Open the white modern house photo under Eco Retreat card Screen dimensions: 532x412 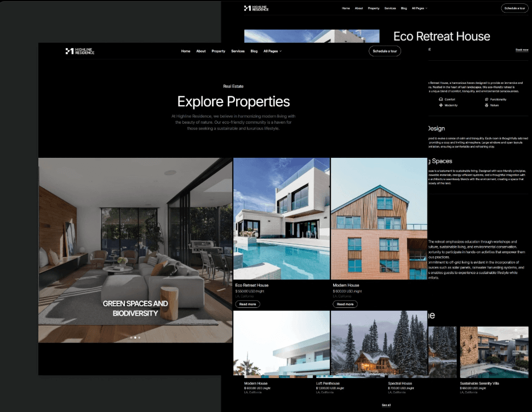tap(282, 343)
